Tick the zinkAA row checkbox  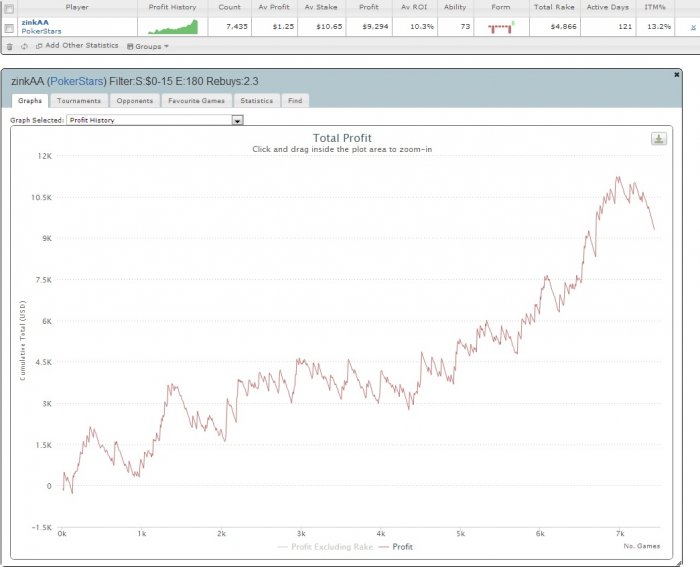[x=9, y=28]
